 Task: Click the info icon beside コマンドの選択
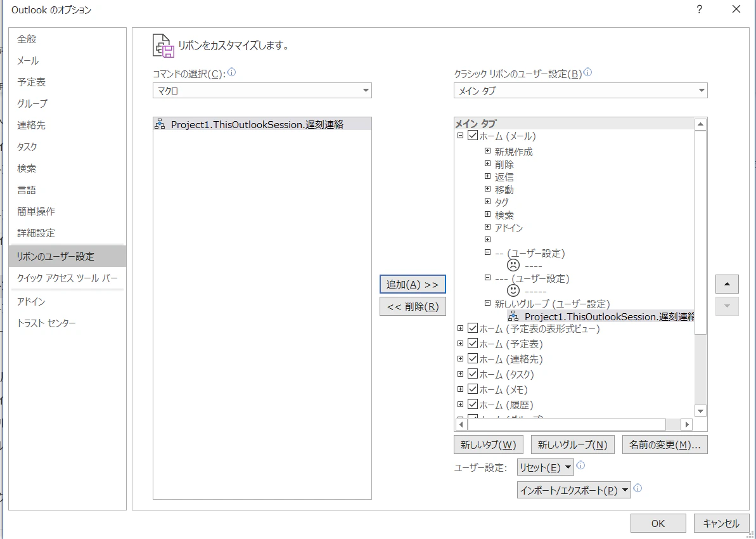point(232,73)
